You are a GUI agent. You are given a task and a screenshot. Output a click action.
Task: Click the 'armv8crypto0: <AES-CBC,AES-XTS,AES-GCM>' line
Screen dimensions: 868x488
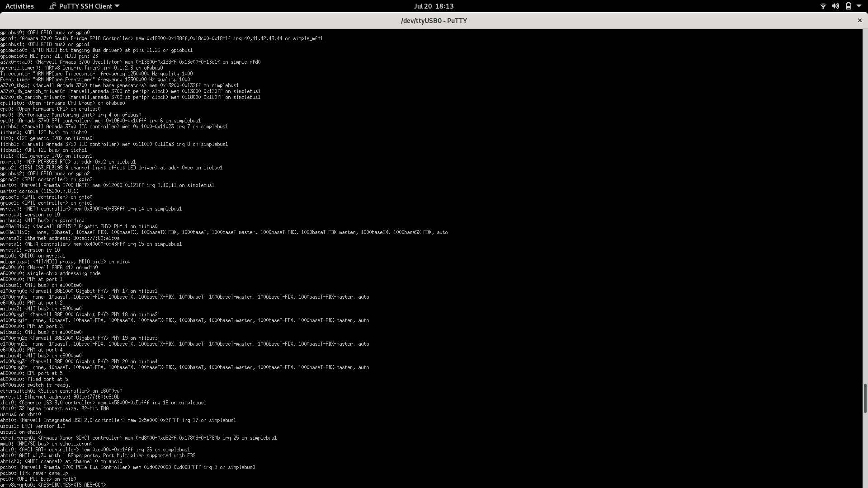pyautogui.click(x=53, y=485)
